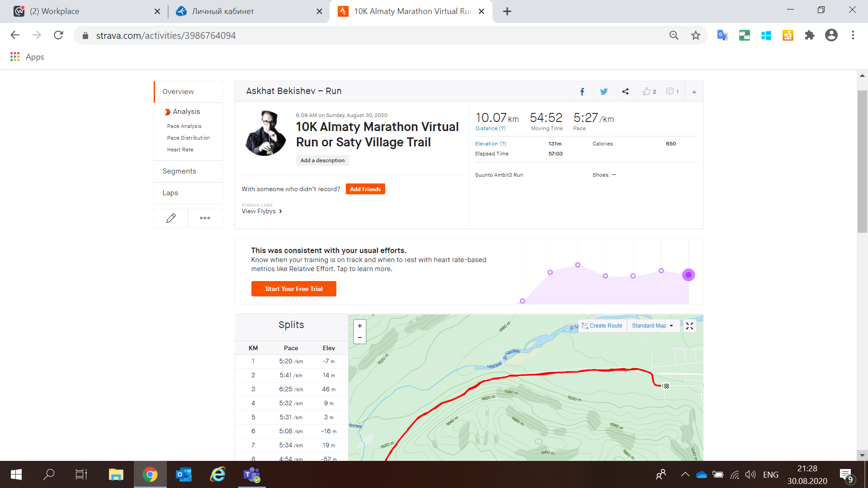Viewport: 868px width, 488px height.
Task: Share activity on Facebook
Action: (x=582, y=92)
